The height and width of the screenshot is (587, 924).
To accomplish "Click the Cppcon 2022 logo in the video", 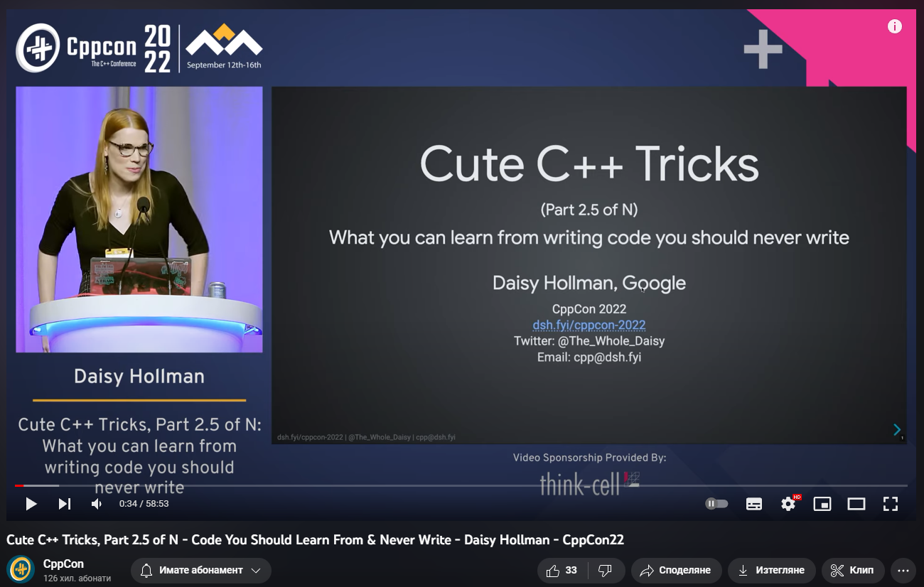I will pyautogui.click(x=94, y=48).
